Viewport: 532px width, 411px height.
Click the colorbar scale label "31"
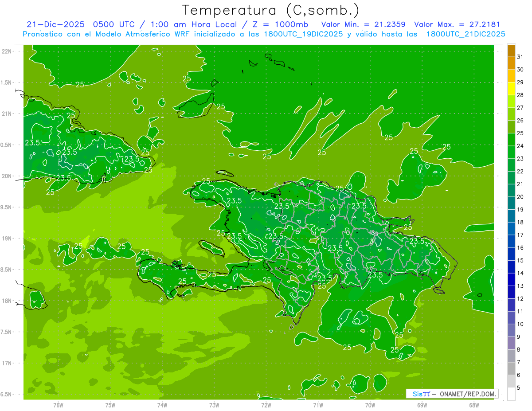point(520,57)
